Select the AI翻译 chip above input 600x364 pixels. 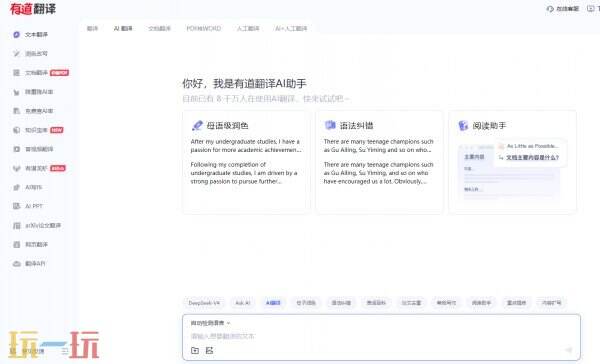pos(273,303)
